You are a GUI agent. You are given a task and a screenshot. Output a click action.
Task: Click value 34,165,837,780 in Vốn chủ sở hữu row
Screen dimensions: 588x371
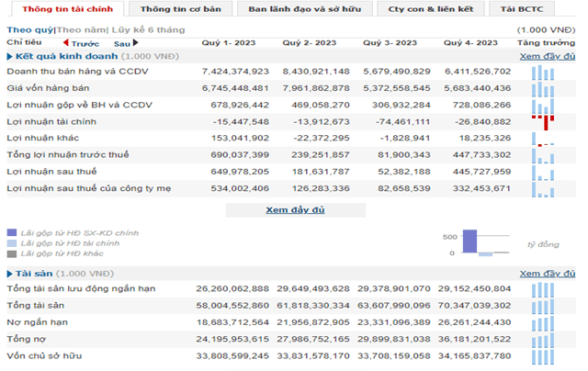pyautogui.click(x=474, y=355)
